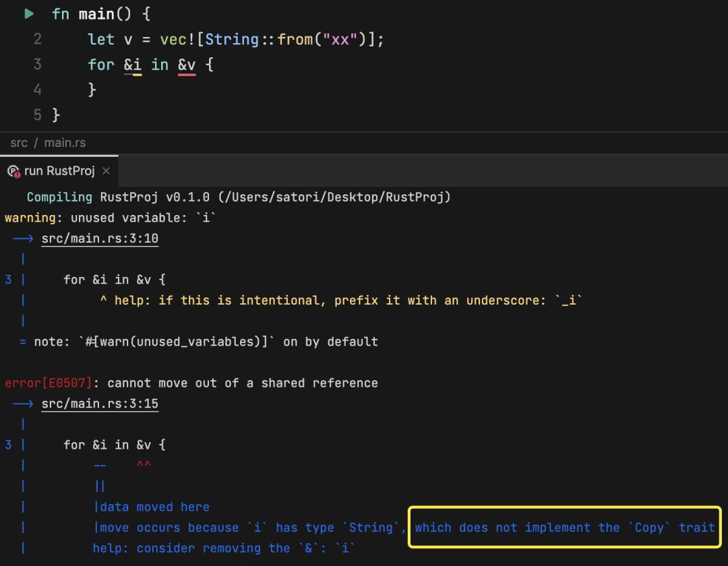Close the run RustProj tab
Screen dimensions: 728x566
(x=107, y=171)
